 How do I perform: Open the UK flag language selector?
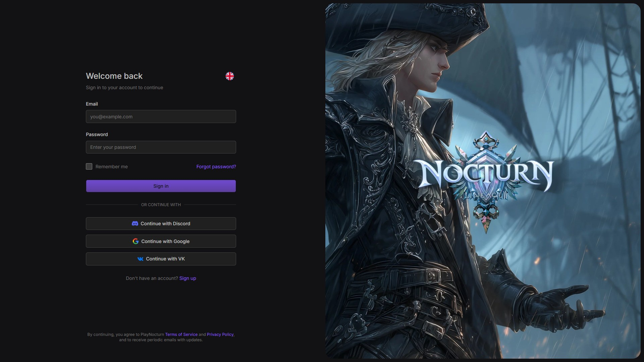coord(230,76)
